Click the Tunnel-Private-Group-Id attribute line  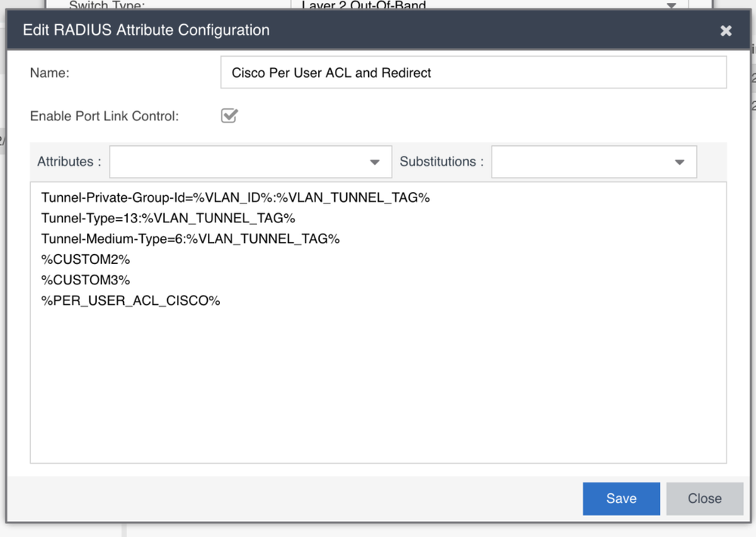click(x=235, y=198)
